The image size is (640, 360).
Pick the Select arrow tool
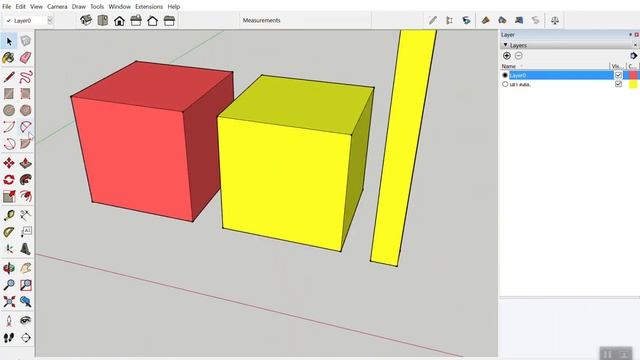pos(9,41)
